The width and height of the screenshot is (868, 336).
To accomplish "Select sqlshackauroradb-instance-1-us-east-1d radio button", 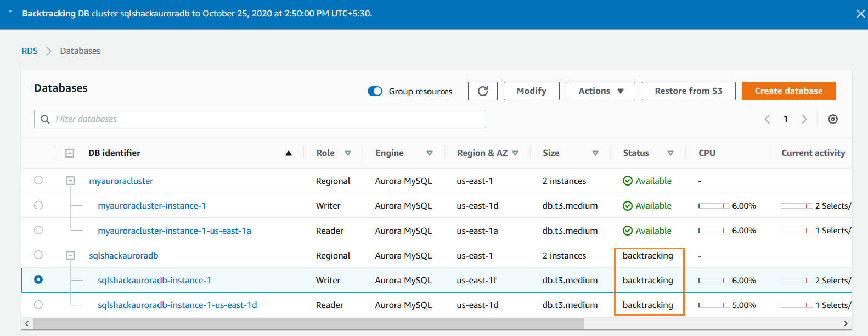I will tap(38, 305).
